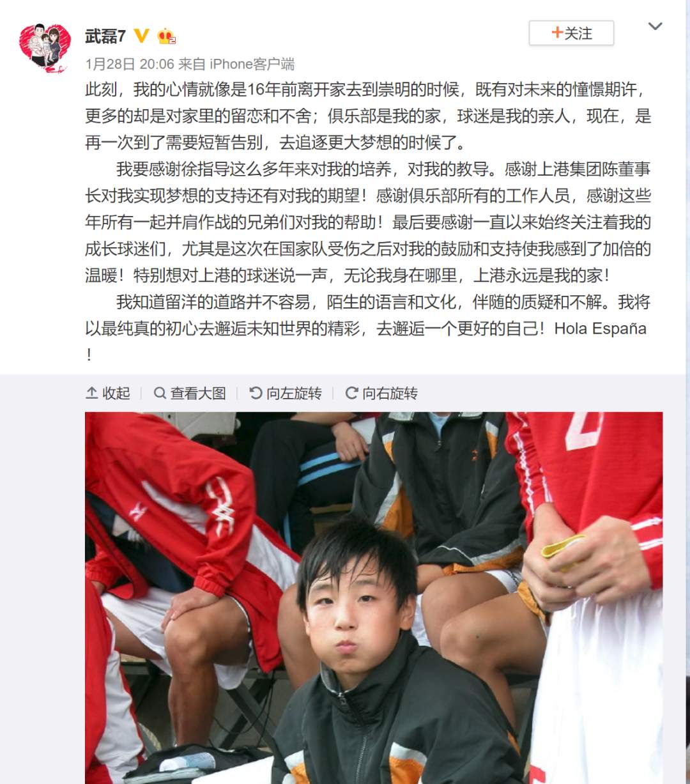Viewport: 690px width, 784px height.
Task: Expand the chevron menu at post corner
Action: click(x=655, y=26)
